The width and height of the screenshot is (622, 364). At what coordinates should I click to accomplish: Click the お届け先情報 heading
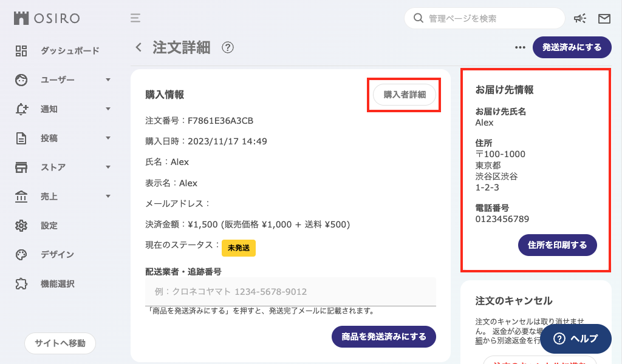[504, 90]
